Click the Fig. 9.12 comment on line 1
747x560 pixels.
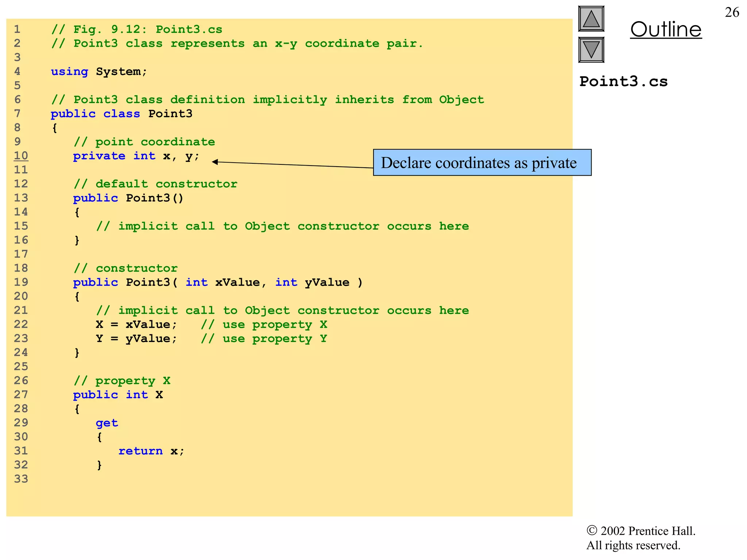pos(136,29)
